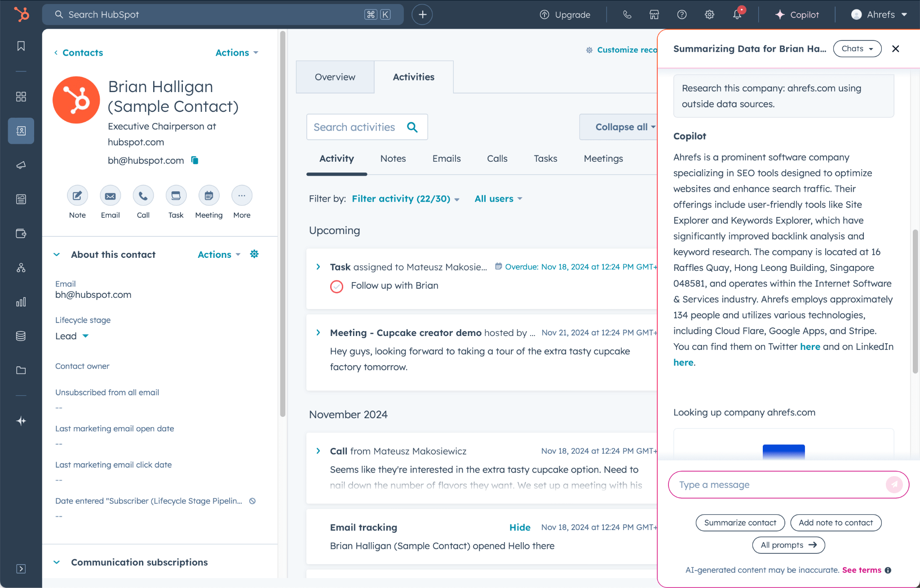920x588 pixels.
Task: Open the 'All users' filter dropdown
Action: click(498, 199)
